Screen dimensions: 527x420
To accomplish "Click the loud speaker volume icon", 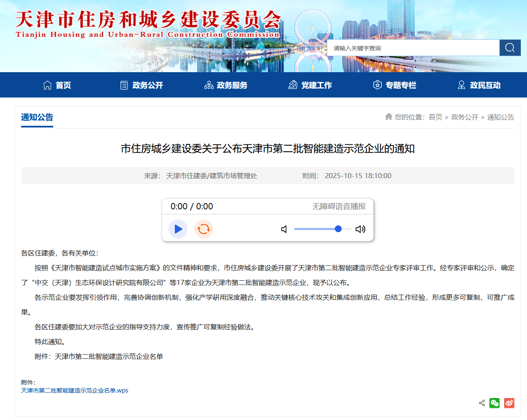I will (360, 229).
